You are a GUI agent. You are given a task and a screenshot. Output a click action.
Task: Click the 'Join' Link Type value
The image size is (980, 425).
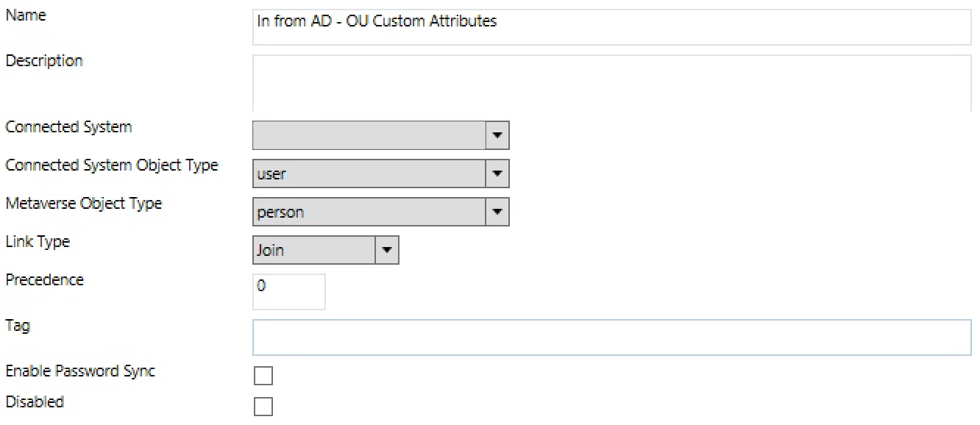(x=314, y=251)
